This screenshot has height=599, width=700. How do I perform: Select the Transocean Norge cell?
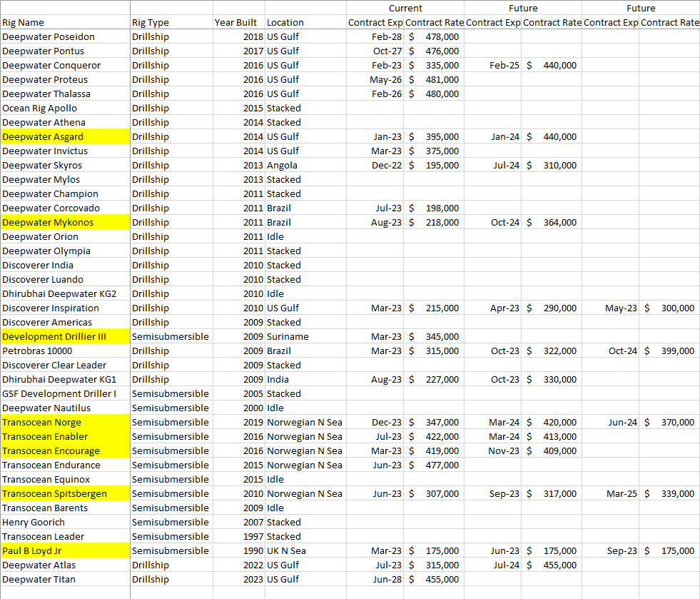(65, 423)
